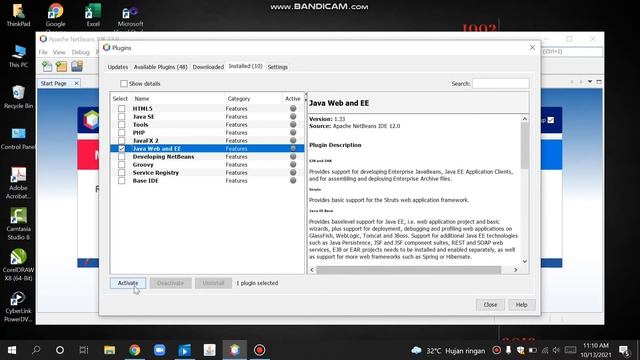Open the weather widget on taskbar

coord(448,351)
